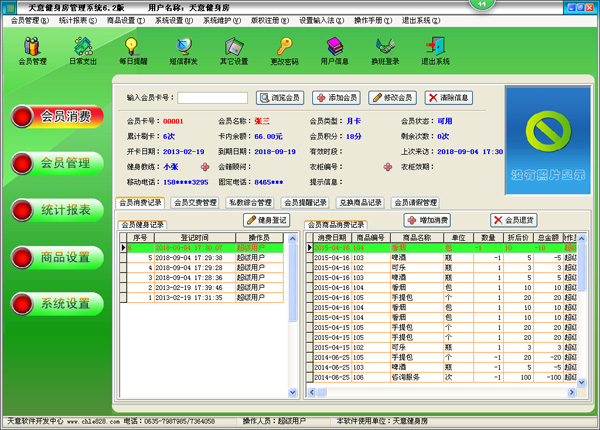600x430 pixels.
Task: Click the 日常支出 toolbar icon
Action: coord(83,50)
